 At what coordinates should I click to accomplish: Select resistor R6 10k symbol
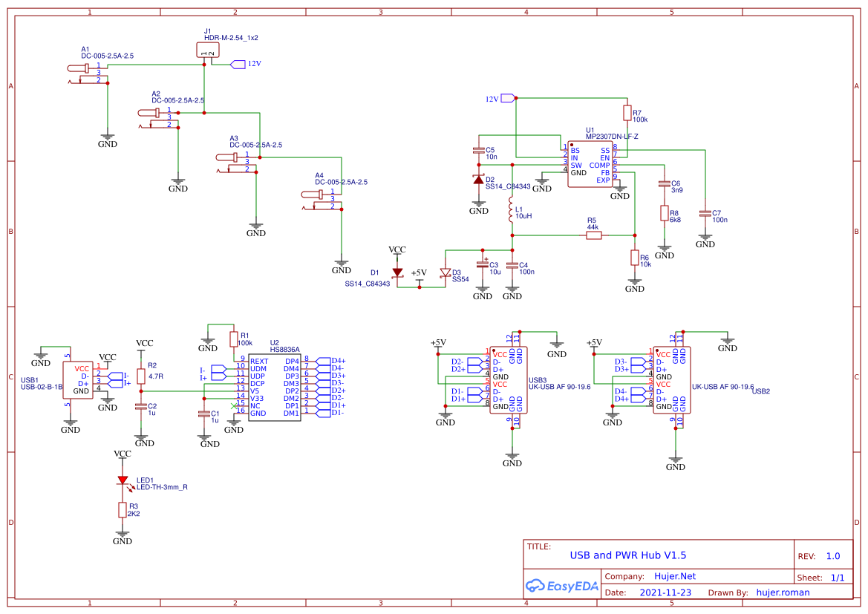[x=635, y=258]
